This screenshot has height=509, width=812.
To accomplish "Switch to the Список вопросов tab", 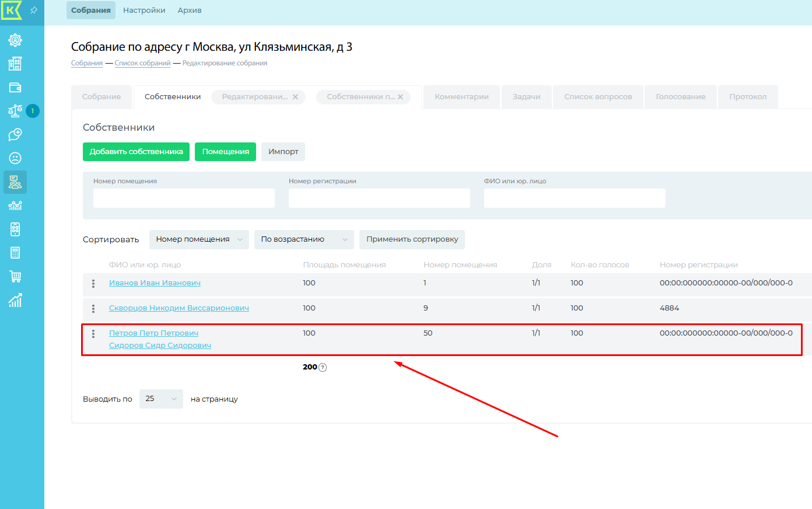I will point(598,97).
